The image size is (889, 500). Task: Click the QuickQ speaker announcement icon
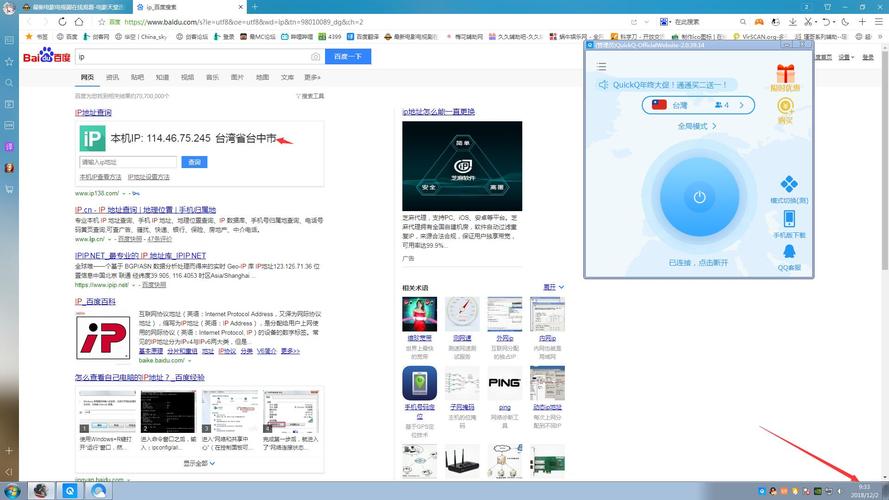coord(603,84)
